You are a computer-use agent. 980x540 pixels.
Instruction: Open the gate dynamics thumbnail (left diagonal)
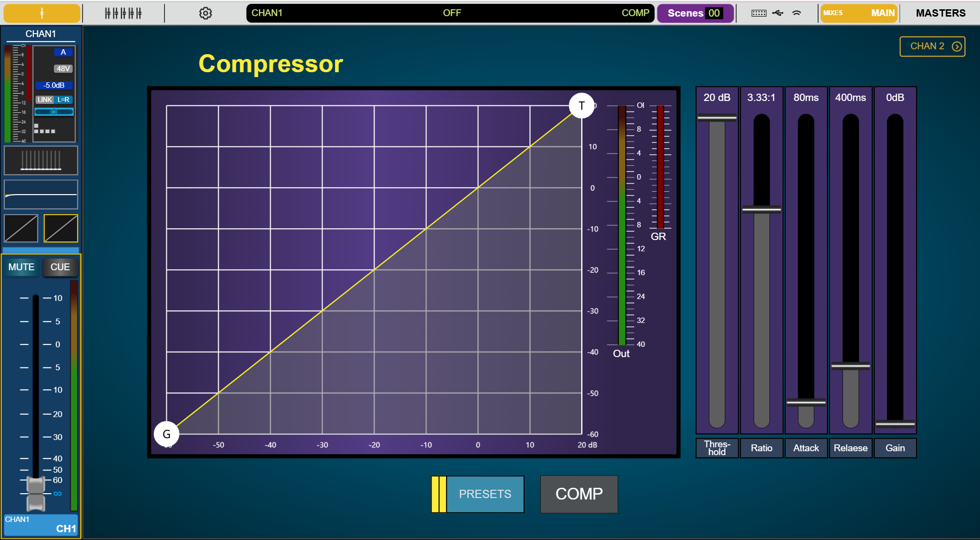21,228
